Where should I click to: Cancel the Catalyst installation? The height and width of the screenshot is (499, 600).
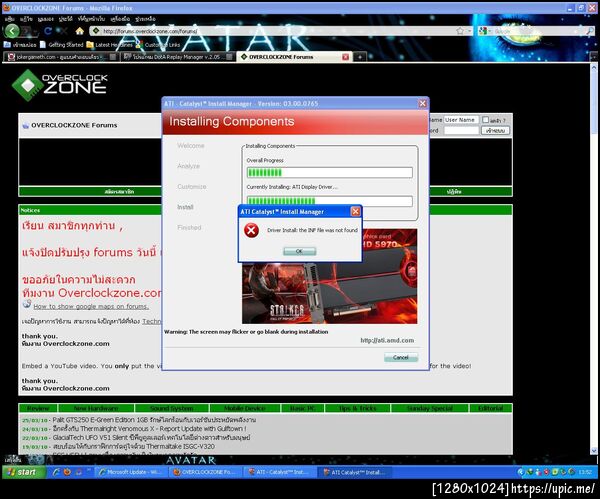click(x=401, y=357)
